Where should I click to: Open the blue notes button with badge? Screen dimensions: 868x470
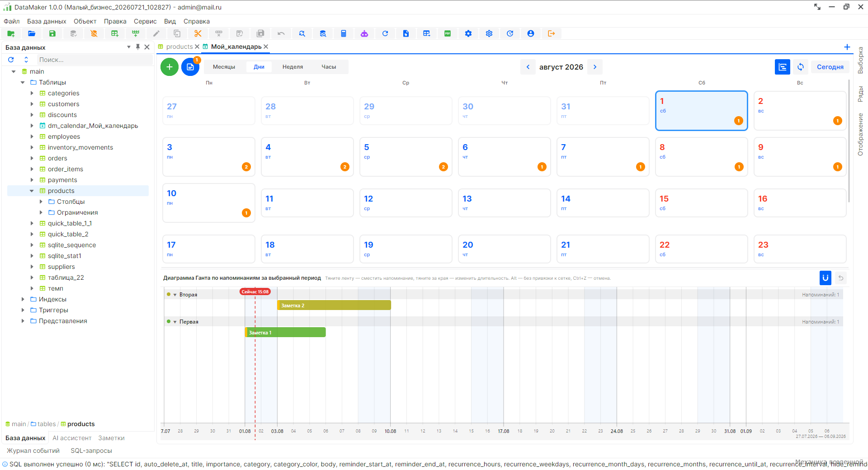tap(190, 67)
